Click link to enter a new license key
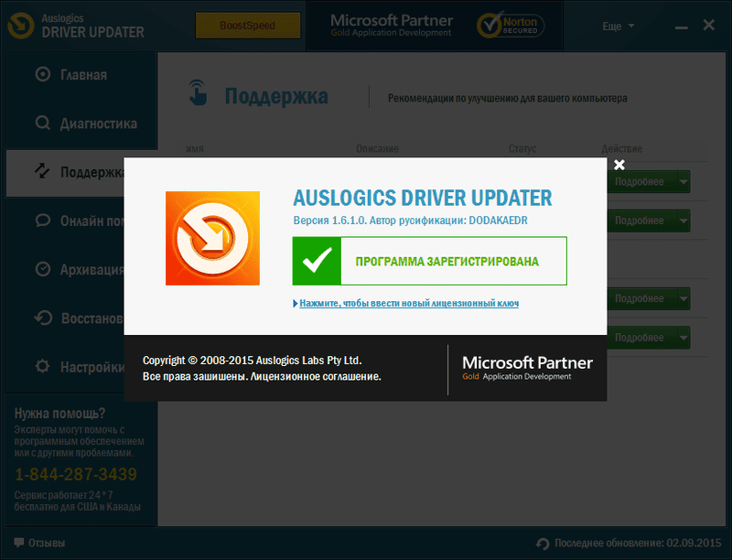This screenshot has width=732, height=560. (409, 304)
